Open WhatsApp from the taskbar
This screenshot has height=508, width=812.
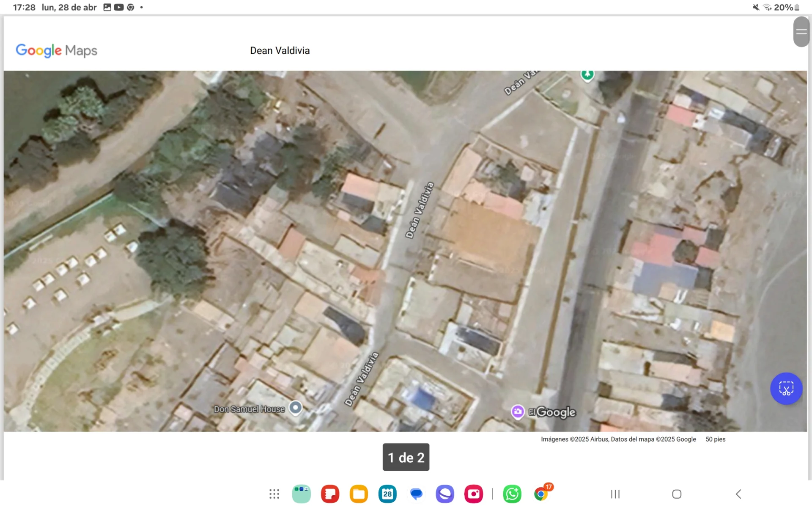point(512,494)
